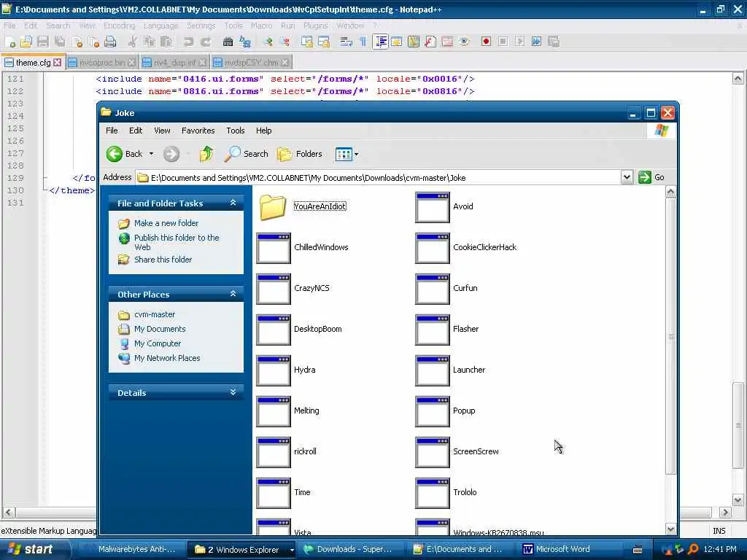Toggle the Folders pane button
The height and width of the screenshot is (560, 747).
(x=300, y=154)
